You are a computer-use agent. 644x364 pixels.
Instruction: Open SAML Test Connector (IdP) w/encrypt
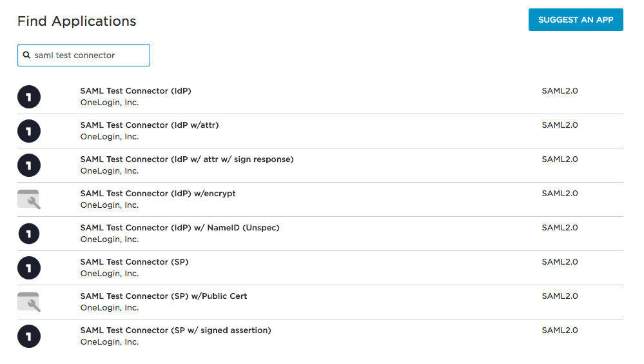tap(157, 194)
